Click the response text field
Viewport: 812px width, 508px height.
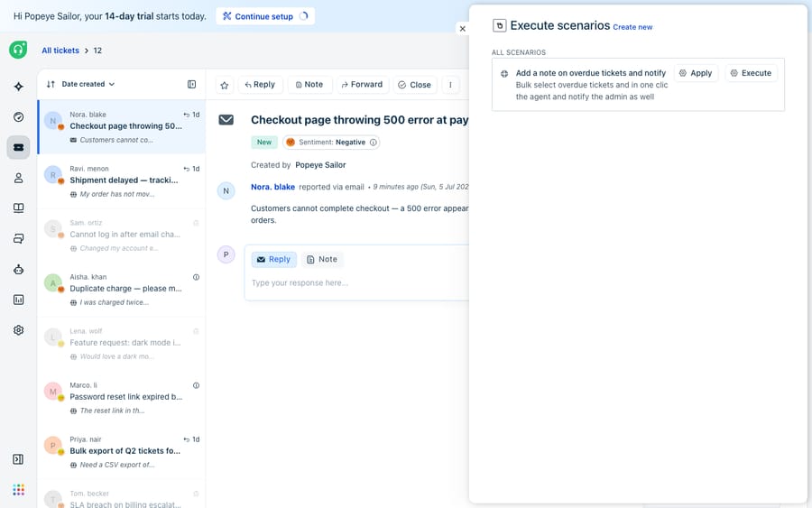(357, 283)
